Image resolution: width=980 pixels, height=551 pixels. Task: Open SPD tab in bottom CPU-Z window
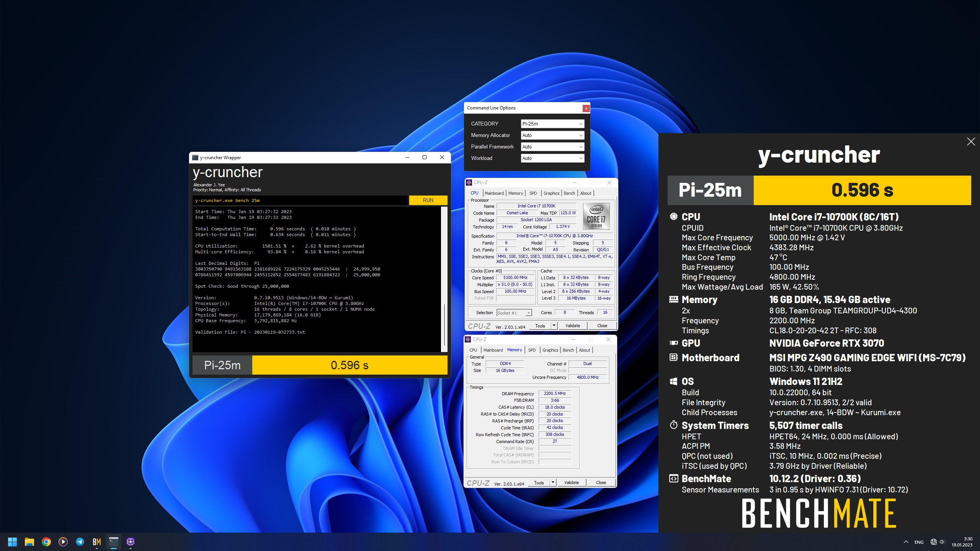[532, 350]
